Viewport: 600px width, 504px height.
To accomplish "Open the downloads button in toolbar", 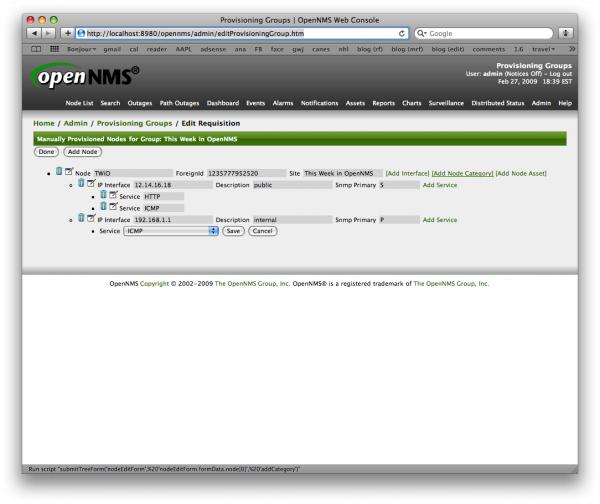I will [x=565, y=33].
